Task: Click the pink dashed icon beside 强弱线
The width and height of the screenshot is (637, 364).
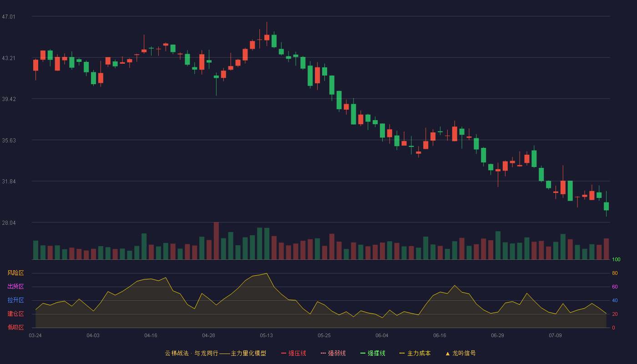Action: point(324,354)
